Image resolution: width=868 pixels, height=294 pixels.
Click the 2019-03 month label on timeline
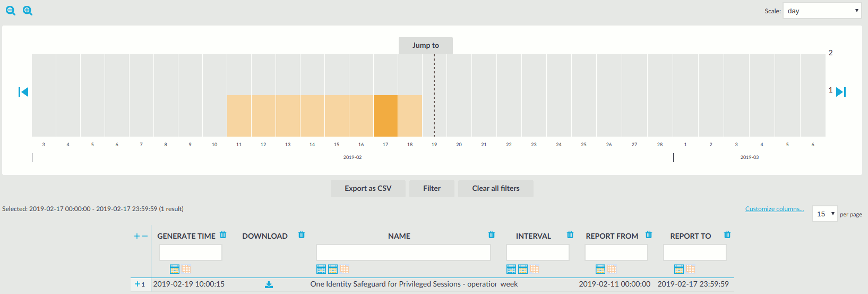(750, 157)
